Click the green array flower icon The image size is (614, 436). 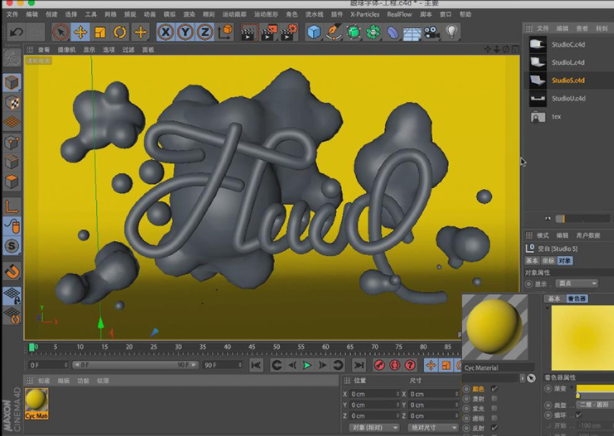pos(373,32)
